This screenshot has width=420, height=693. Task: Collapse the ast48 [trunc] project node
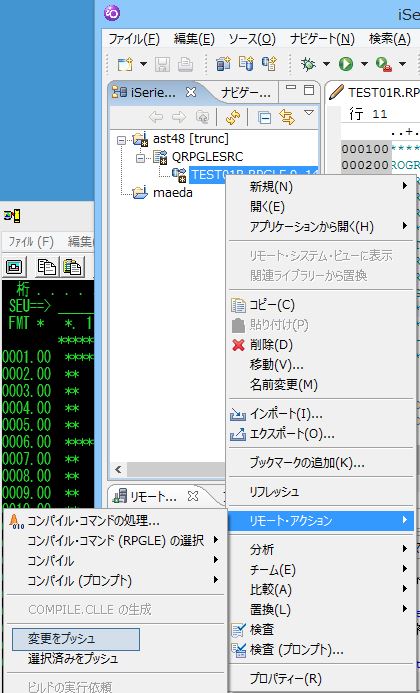tap(122, 140)
